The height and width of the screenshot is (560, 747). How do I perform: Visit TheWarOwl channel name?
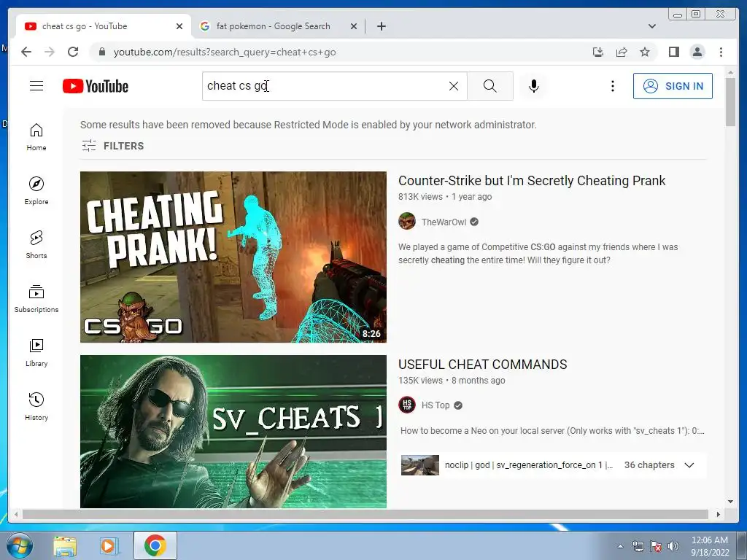[444, 222]
